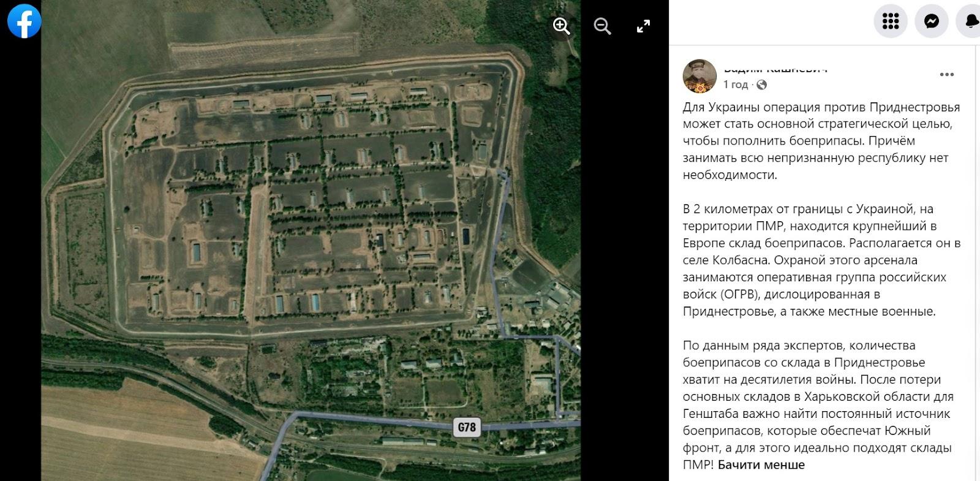
Task: Click the last paragraph about Харьковской области
Action: tap(818, 404)
